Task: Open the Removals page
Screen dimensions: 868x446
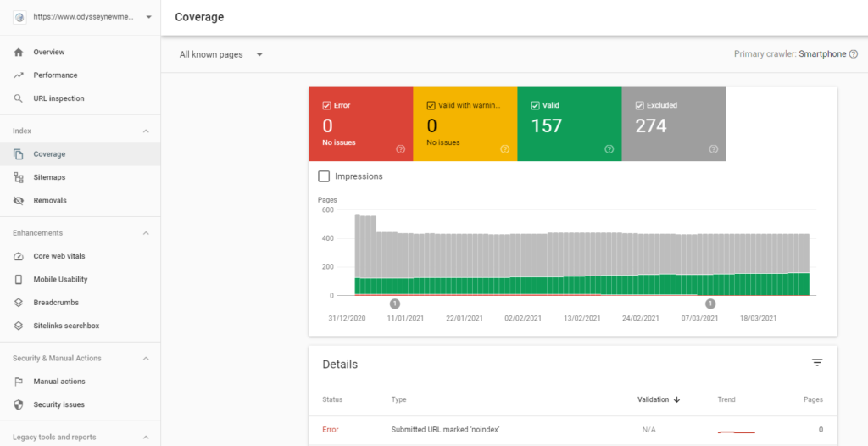Action: (x=81, y=201)
